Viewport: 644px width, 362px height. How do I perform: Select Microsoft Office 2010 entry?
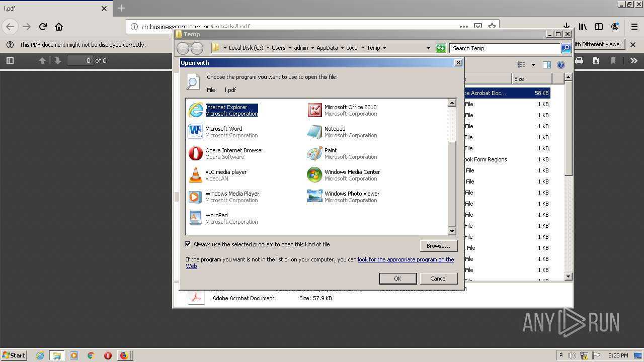point(343,110)
